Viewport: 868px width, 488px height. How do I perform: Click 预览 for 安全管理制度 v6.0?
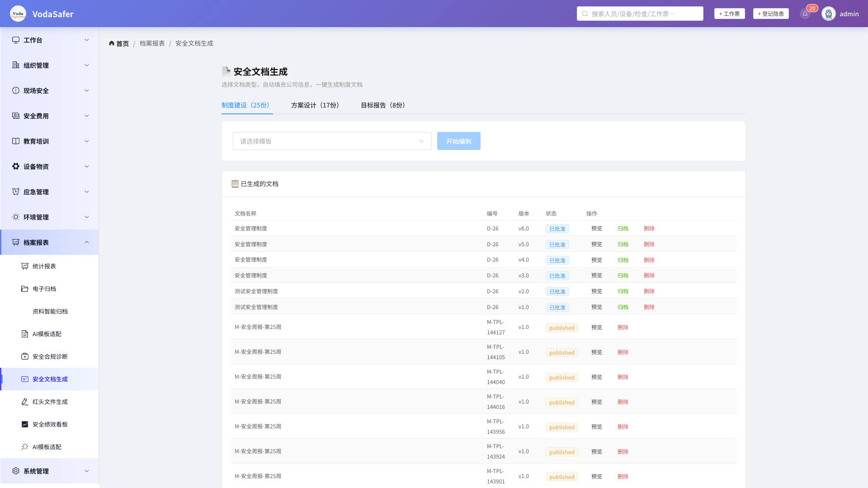pos(597,229)
